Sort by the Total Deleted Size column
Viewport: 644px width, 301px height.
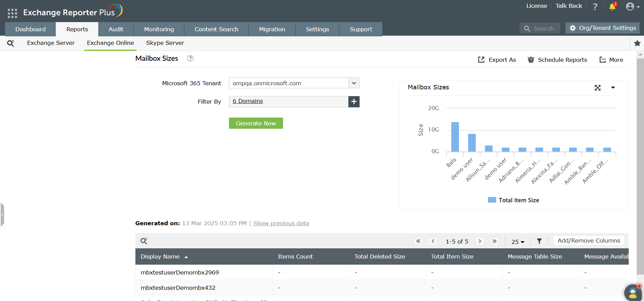tap(380, 256)
